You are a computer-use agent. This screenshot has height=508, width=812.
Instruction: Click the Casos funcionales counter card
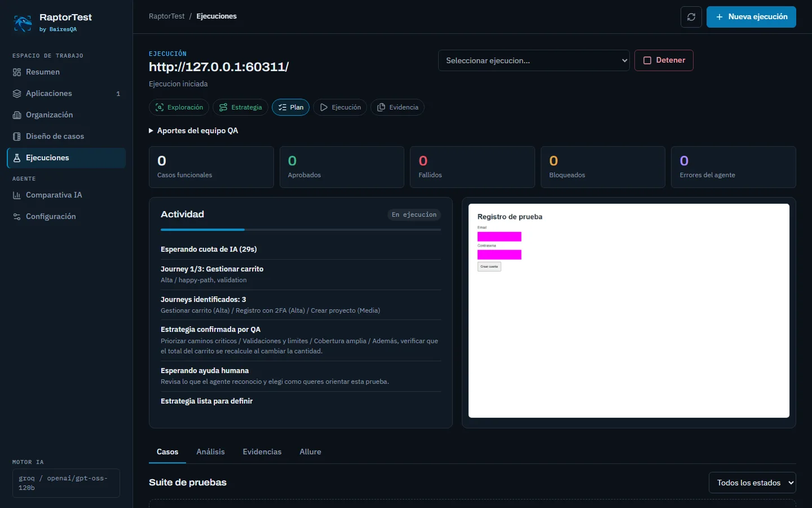211,167
